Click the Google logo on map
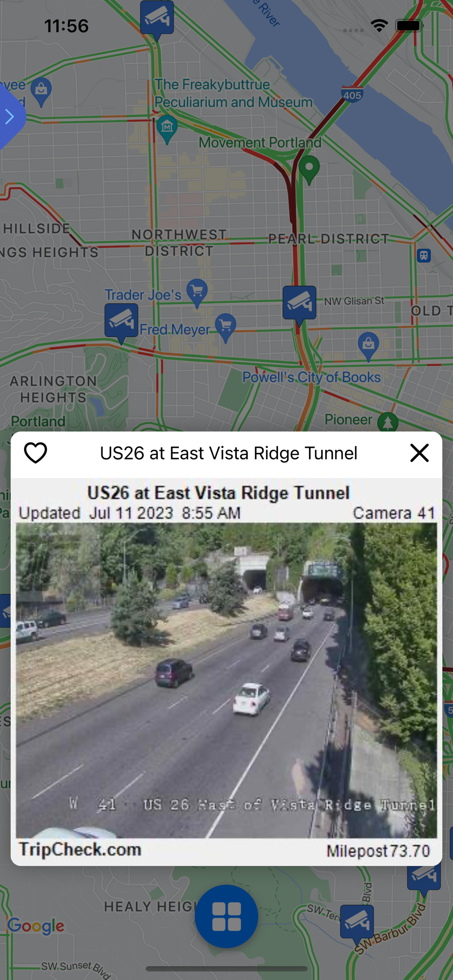Screen dimensions: 453x980 [36, 926]
